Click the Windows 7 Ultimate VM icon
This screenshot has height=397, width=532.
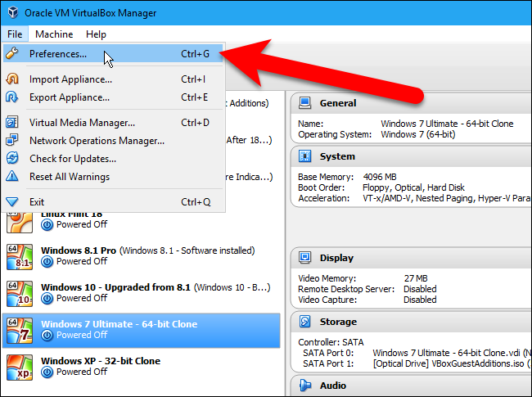(20, 331)
